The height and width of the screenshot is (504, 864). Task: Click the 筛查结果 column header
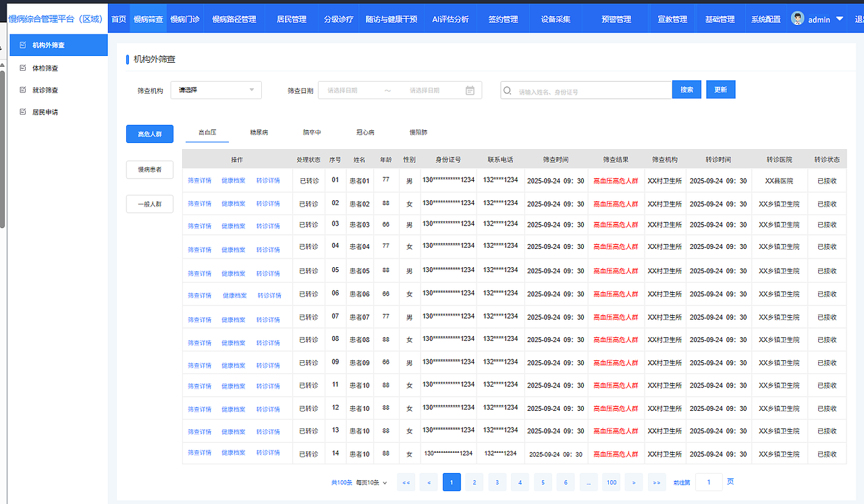(616, 160)
